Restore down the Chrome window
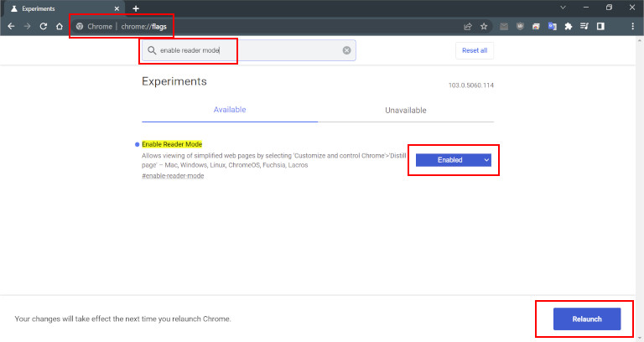The width and height of the screenshot is (644, 342). click(609, 8)
